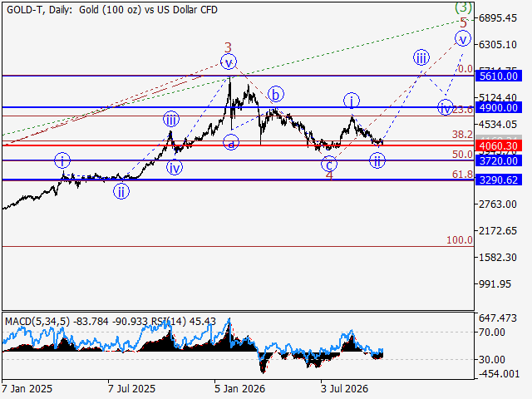
Task: Click the 50.0 Fibonacci level label
Action: point(462,155)
